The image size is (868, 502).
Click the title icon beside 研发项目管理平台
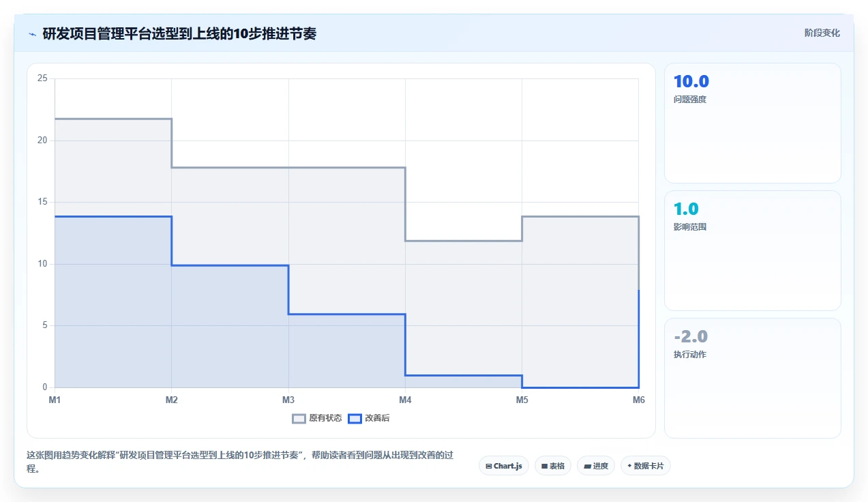coord(32,34)
